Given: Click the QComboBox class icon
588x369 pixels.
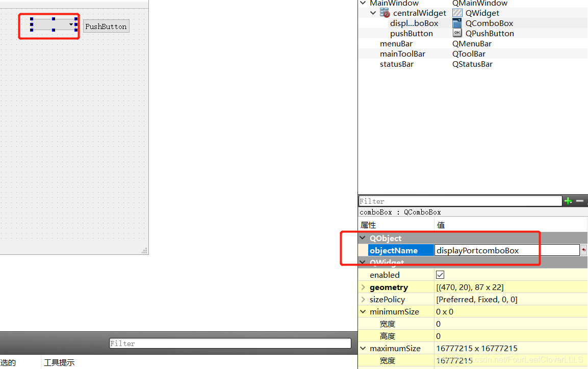Looking at the screenshot, I should pos(457,23).
